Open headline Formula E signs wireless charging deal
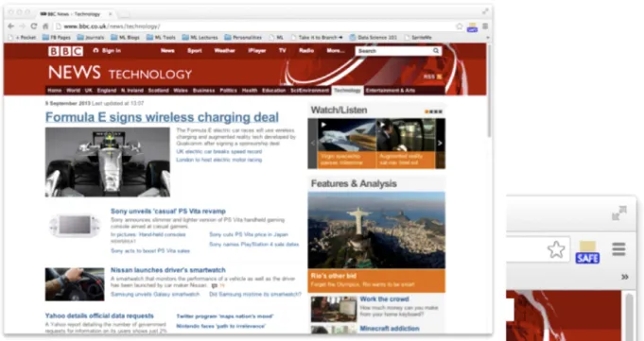The width and height of the screenshot is (644, 341). tap(162, 117)
